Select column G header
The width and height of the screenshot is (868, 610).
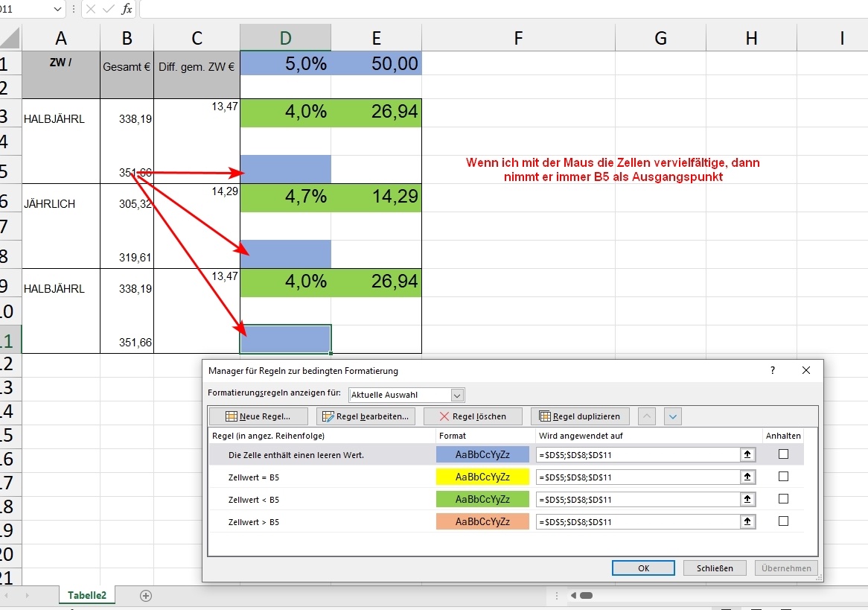coord(660,38)
